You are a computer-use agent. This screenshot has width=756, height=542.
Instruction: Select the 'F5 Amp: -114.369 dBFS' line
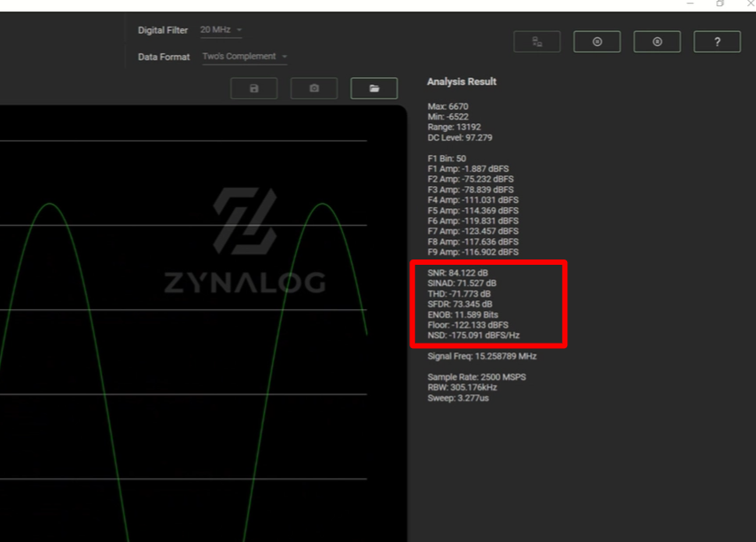click(x=472, y=211)
